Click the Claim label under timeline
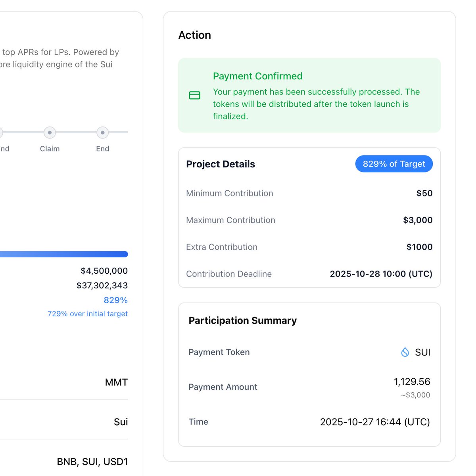Screen dimensions: 476x476 [x=50, y=149]
